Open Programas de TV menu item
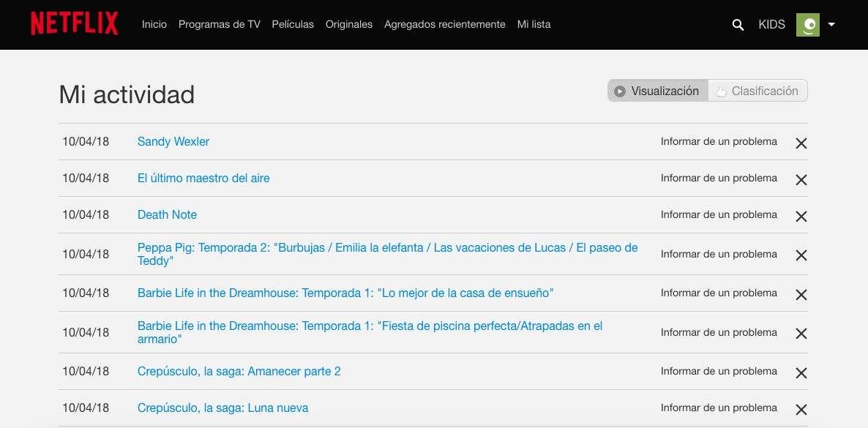868x428 pixels. (x=220, y=24)
